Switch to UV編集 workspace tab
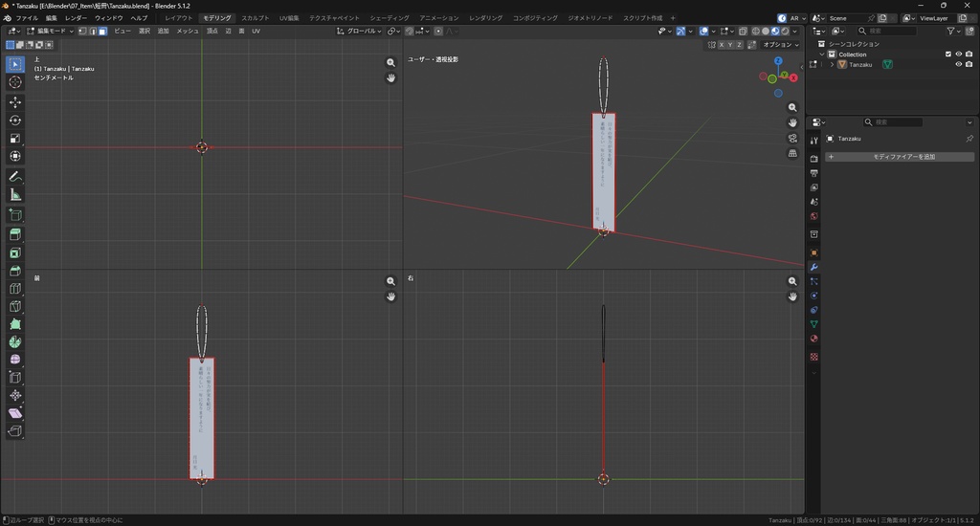The image size is (980, 526). pyautogui.click(x=289, y=18)
